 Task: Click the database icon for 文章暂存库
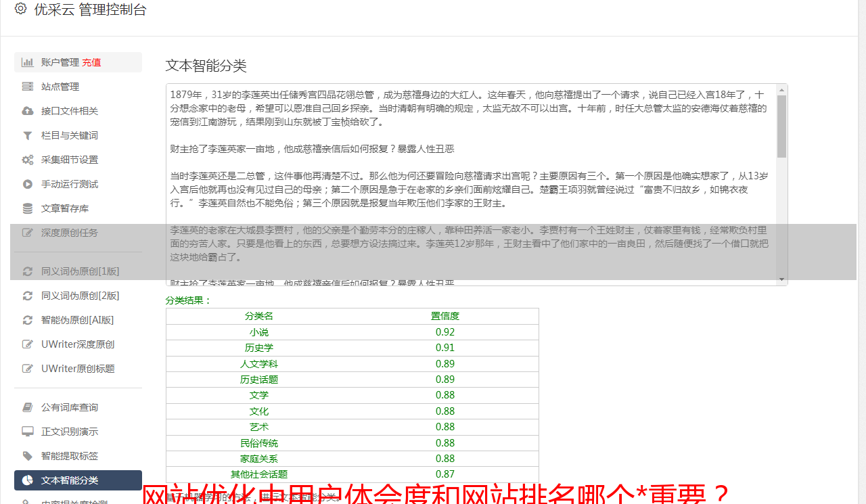(28, 208)
